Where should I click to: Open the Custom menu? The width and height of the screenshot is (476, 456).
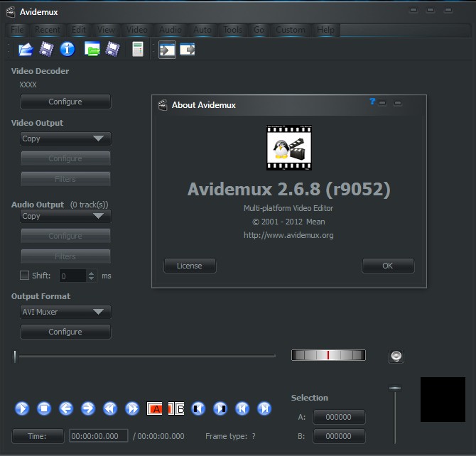point(290,30)
